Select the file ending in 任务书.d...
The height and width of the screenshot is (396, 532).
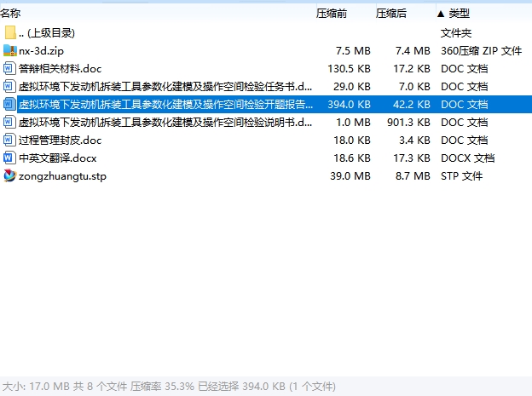pyautogui.click(x=165, y=87)
